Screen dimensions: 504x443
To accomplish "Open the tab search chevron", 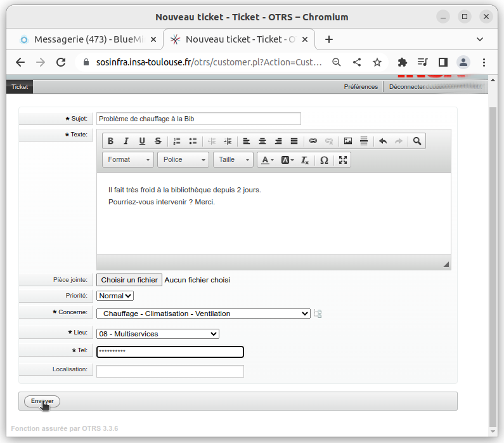I will click(480, 39).
